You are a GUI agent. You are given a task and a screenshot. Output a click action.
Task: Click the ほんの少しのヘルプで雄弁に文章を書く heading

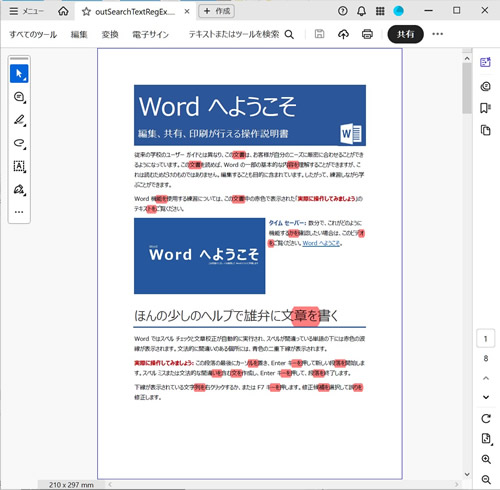click(x=236, y=315)
